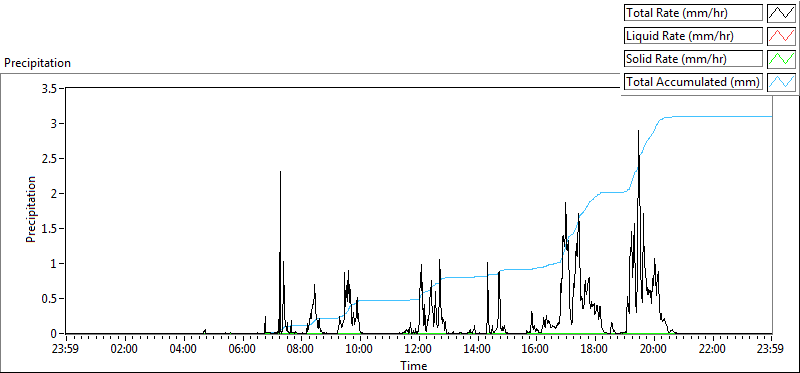Click the 0 Y-axis minimum value
The height and width of the screenshot is (373, 800).
click(x=54, y=333)
